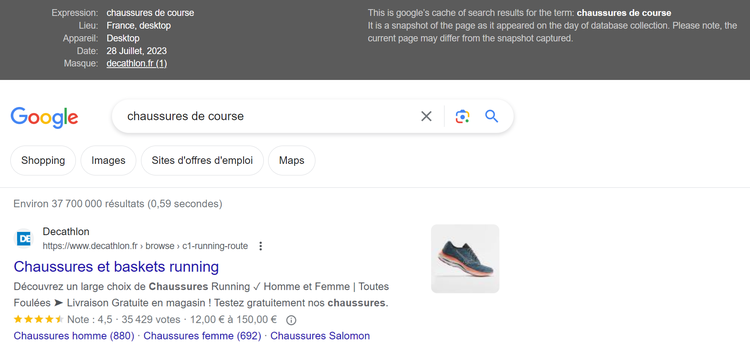
Task: Click the 12,00 € à 150,00 € price range
Action: [x=233, y=320]
